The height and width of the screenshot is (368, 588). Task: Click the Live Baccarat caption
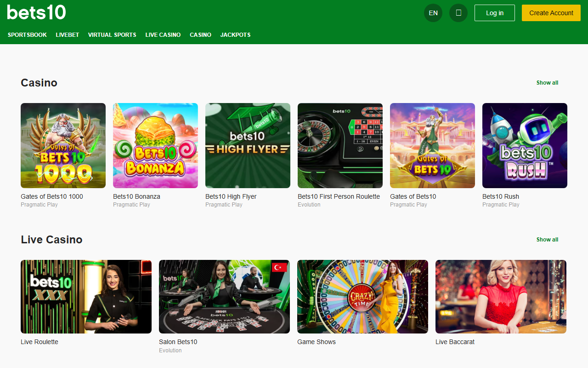click(x=455, y=342)
